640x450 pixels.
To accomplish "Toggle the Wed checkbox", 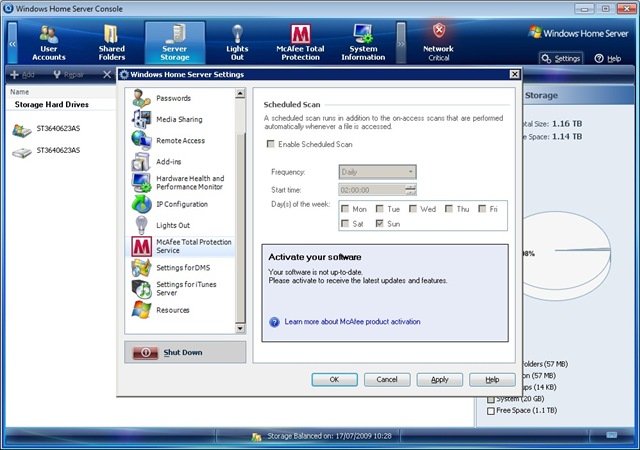I will (x=413, y=209).
